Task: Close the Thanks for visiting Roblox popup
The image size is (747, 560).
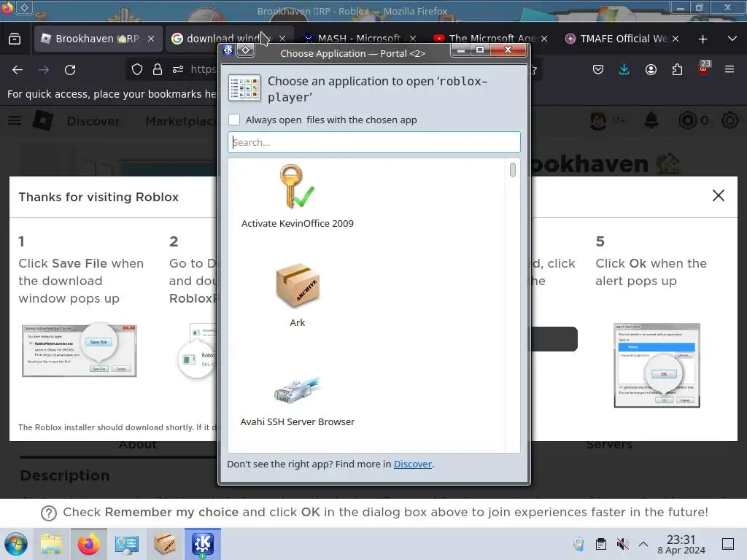Action: click(x=719, y=195)
